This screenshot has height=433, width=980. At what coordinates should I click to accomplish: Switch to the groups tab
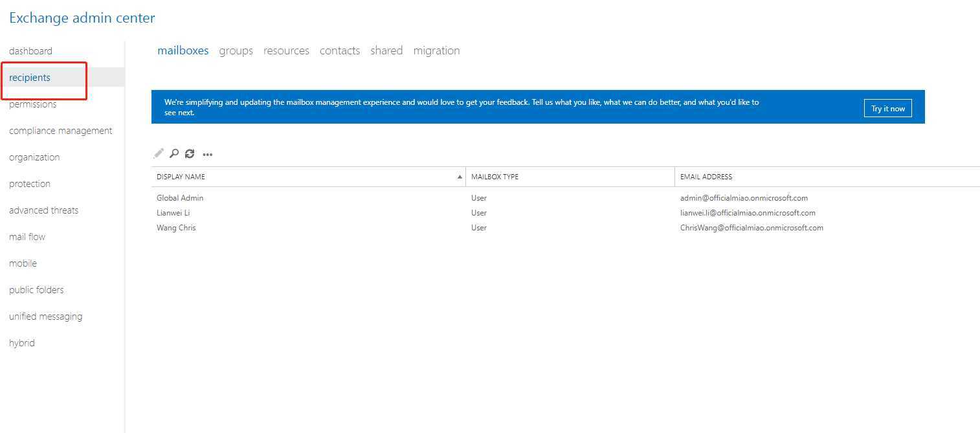tap(236, 50)
